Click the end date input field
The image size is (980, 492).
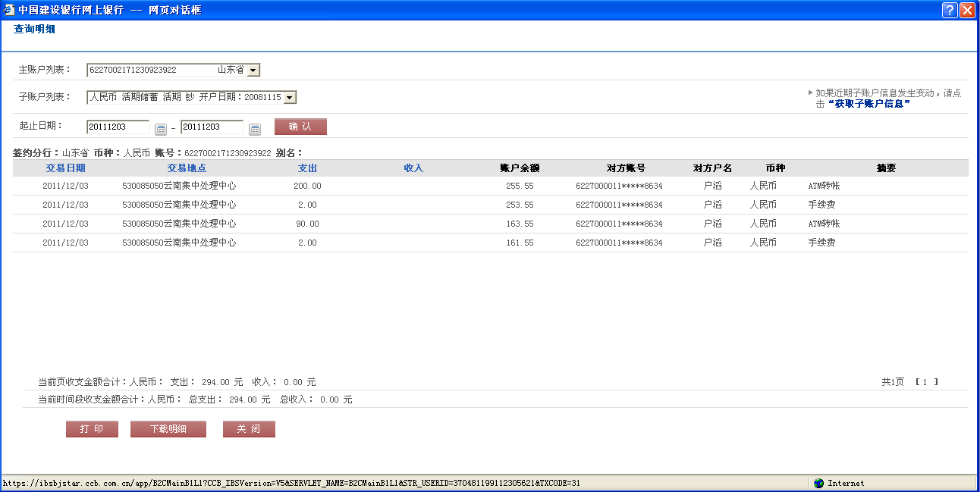tap(212, 127)
